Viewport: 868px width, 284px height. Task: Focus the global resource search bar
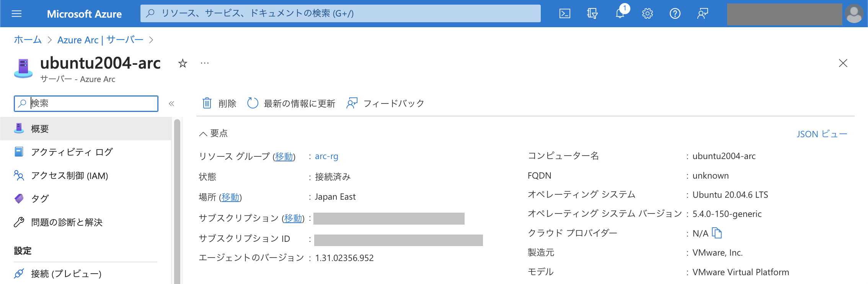(341, 13)
